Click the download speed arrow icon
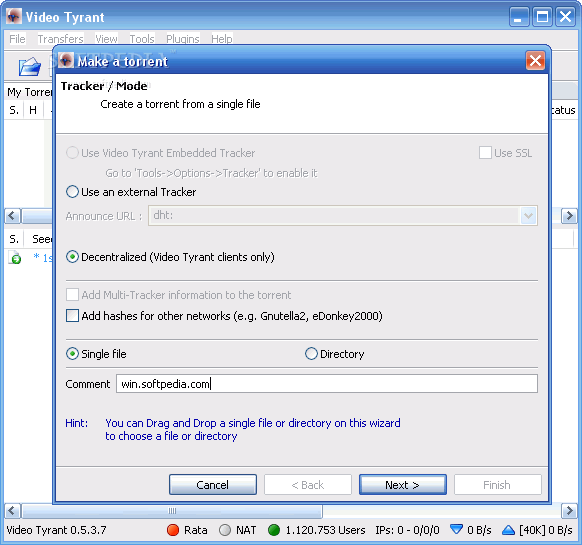582x545 pixels. [x=456, y=529]
